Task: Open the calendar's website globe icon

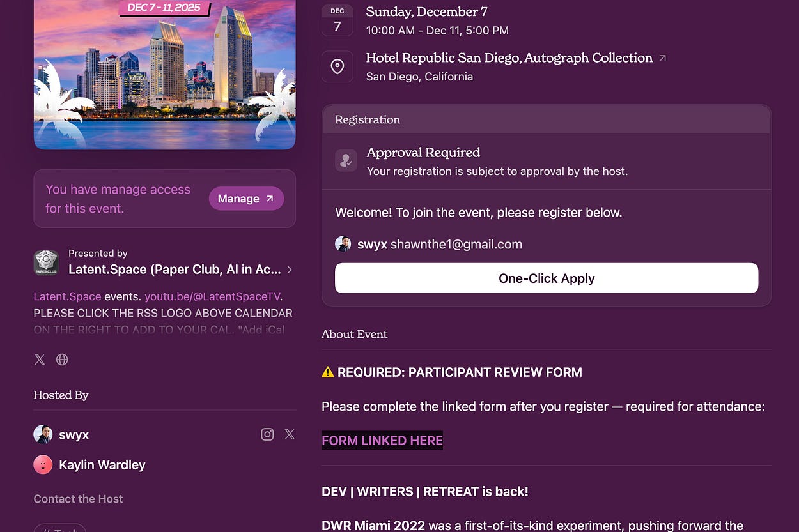Action: [62, 360]
